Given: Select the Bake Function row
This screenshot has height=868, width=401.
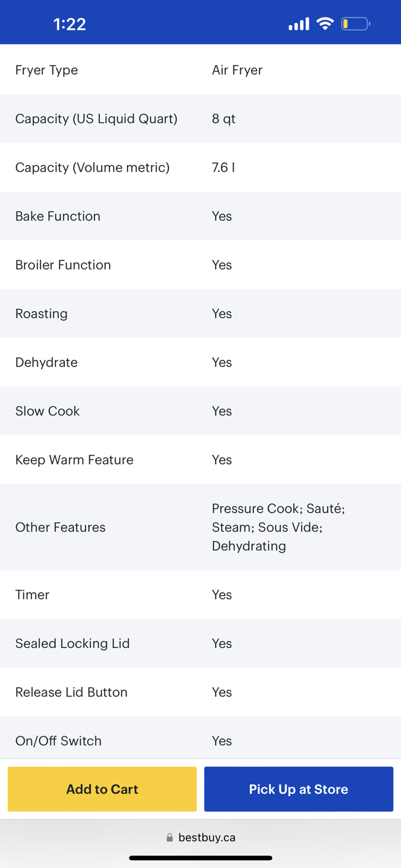Looking at the screenshot, I should (x=200, y=216).
